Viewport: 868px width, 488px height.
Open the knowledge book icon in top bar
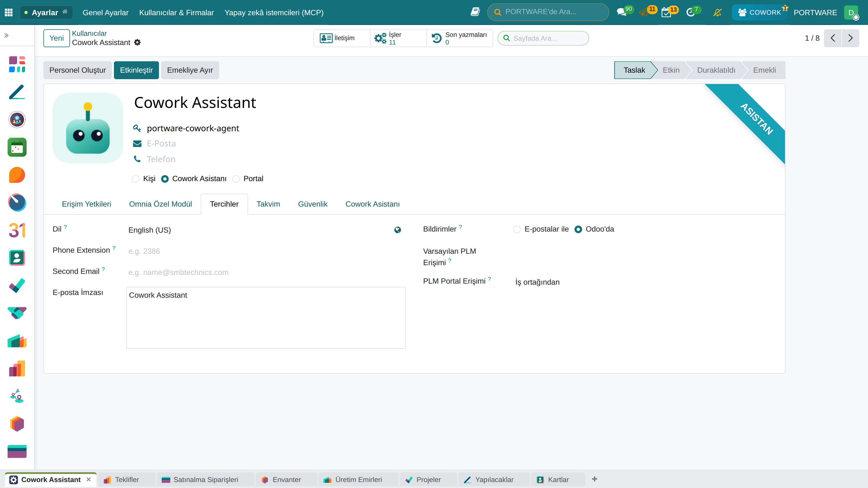475,12
